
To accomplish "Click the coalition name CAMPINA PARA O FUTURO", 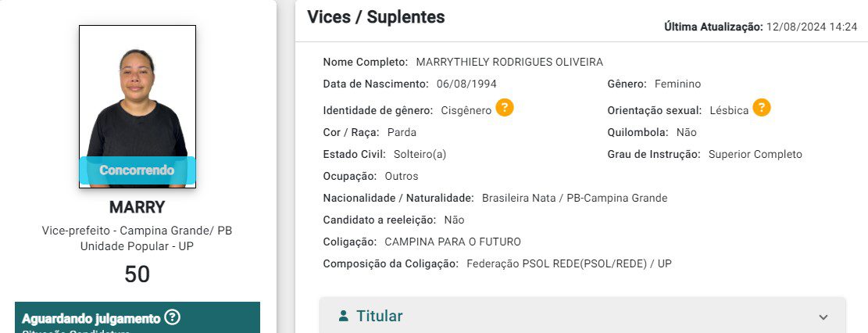I will [x=452, y=242].
